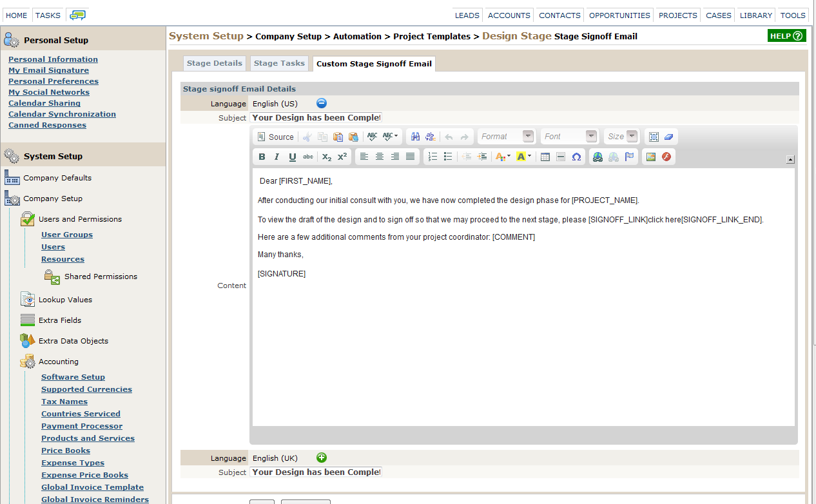Insert bulleted list
Screen dimensions: 816x504
click(448, 157)
